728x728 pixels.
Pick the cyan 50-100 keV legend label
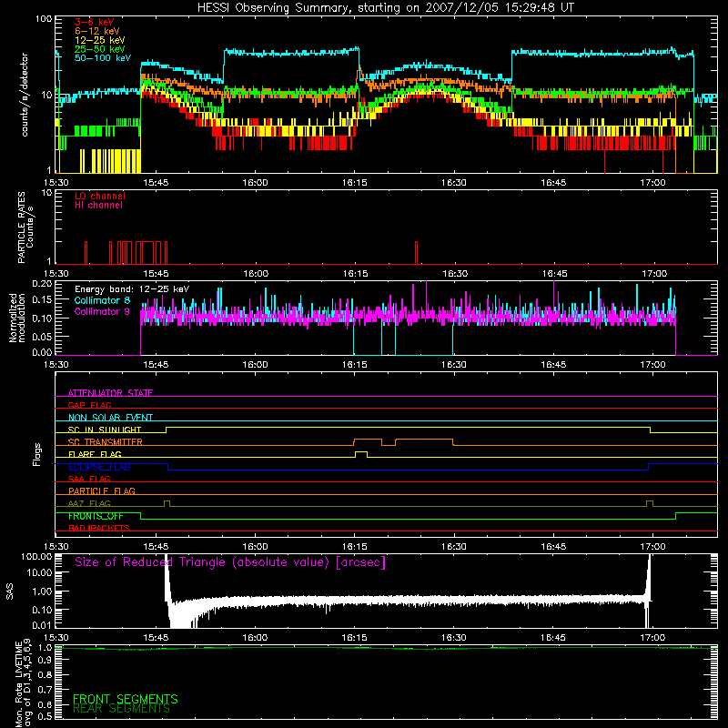[x=103, y=58]
